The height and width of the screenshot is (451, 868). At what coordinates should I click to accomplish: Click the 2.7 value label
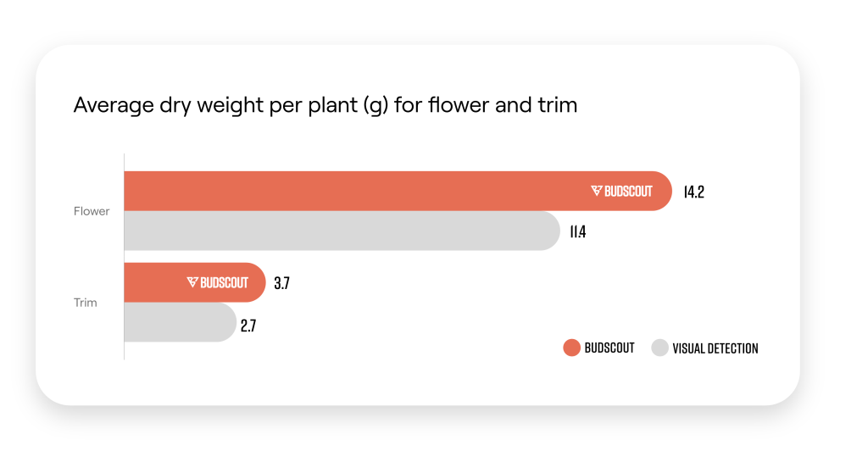[x=248, y=326]
